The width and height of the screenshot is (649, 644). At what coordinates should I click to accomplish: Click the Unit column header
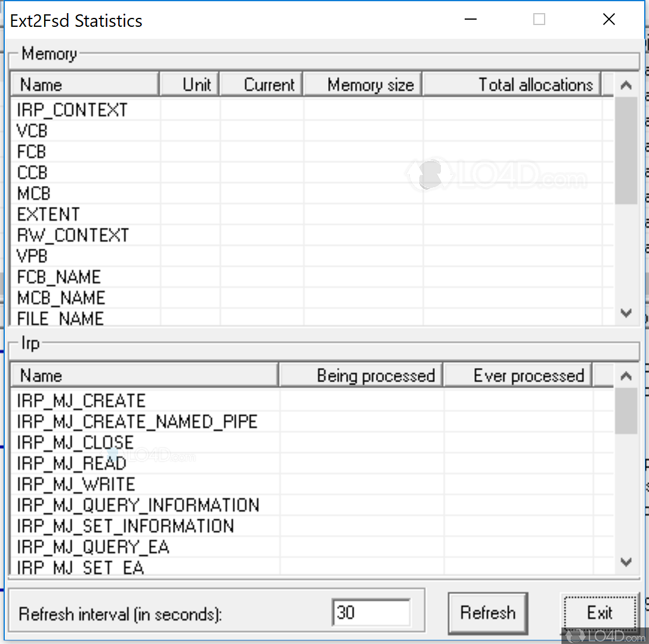coord(190,85)
